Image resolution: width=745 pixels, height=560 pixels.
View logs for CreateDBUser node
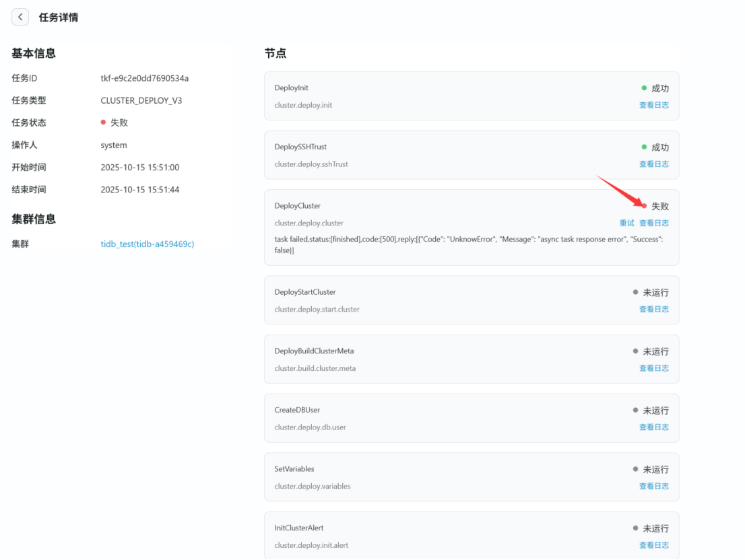pyautogui.click(x=653, y=427)
